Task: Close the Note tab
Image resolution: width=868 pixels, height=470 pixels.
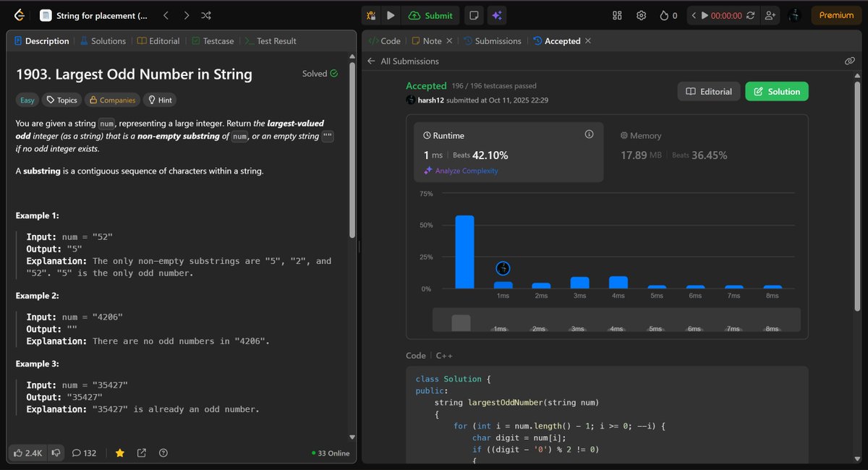Action: pos(449,41)
